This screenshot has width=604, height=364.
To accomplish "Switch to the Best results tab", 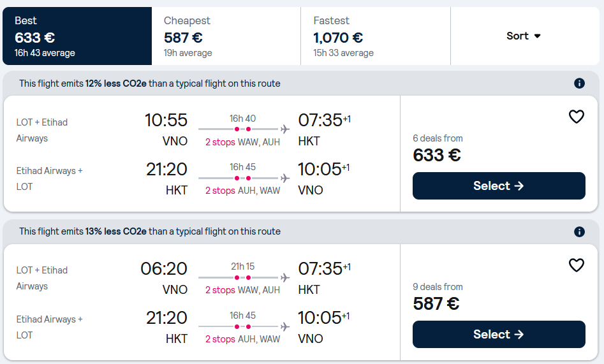I will (x=77, y=36).
